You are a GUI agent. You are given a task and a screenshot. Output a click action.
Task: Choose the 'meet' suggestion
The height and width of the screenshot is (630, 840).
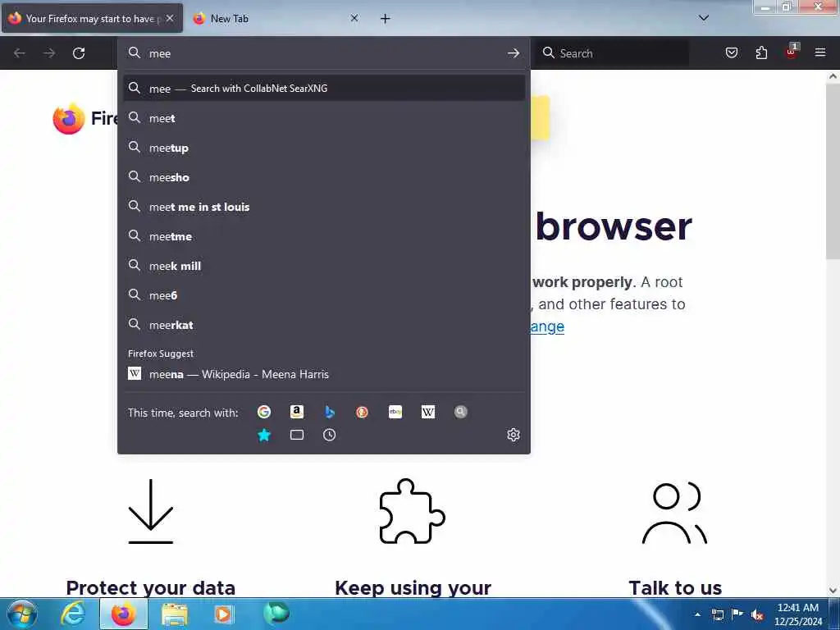323,118
